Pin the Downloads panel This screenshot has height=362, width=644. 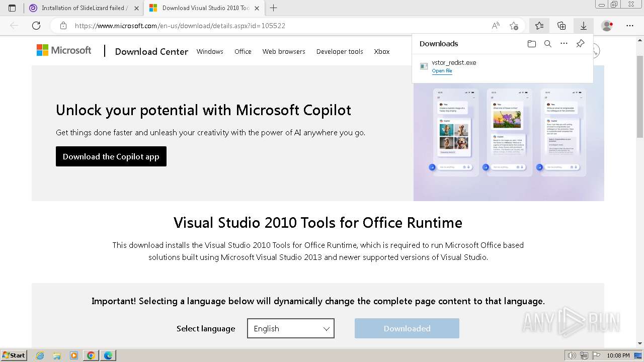pyautogui.click(x=580, y=44)
